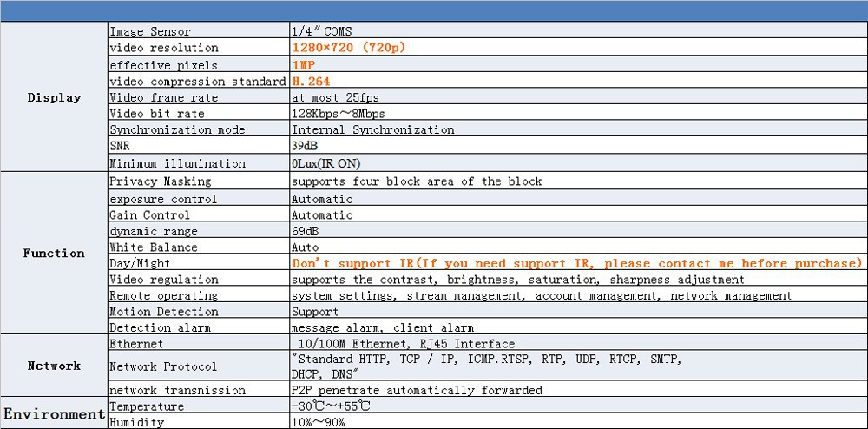Select '10/100M Ethernet, RJ45 Interface' value
Screen dimensions: 868x429
click(x=406, y=344)
